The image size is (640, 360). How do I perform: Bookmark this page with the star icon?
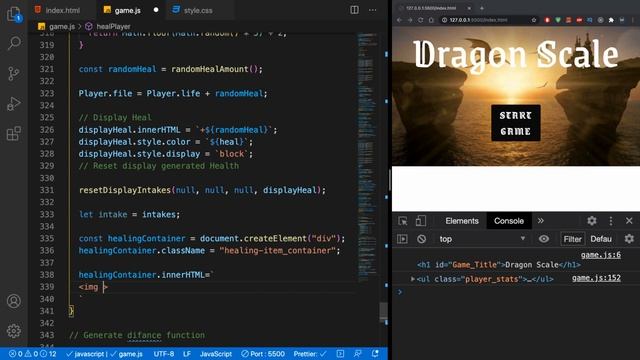tap(533, 20)
